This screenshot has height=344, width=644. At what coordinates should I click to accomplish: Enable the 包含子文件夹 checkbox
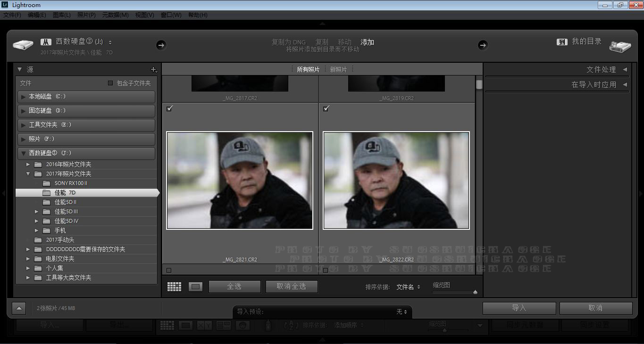[110, 83]
